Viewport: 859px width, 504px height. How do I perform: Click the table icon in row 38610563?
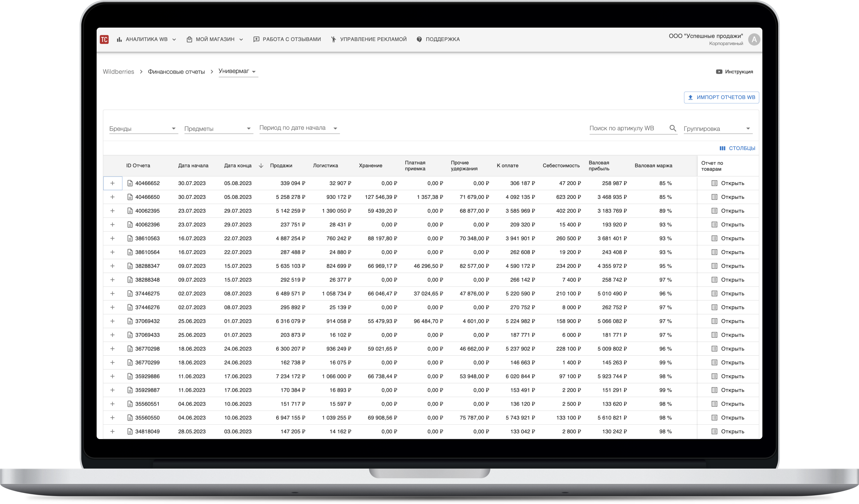[x=714, y=239]
